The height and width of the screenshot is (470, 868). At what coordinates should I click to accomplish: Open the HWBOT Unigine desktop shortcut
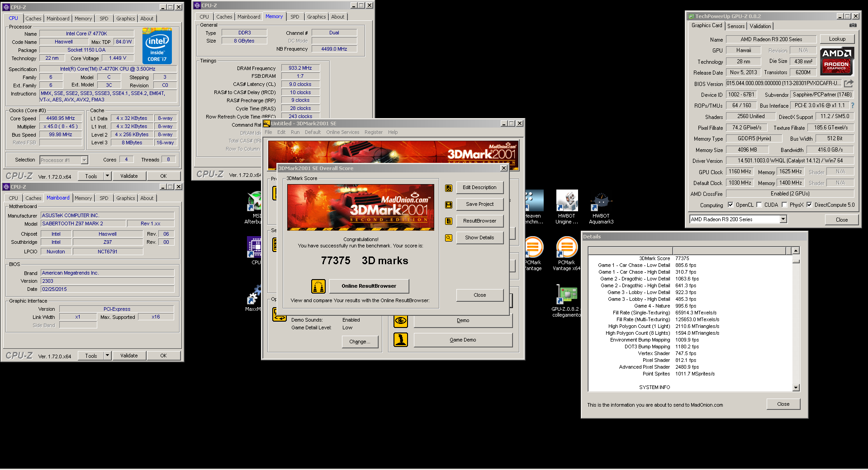(567, 207)
